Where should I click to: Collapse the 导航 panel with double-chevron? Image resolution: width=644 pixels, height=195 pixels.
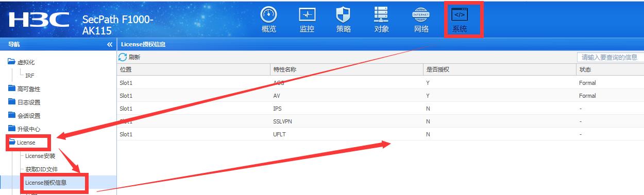coord(110,45)
